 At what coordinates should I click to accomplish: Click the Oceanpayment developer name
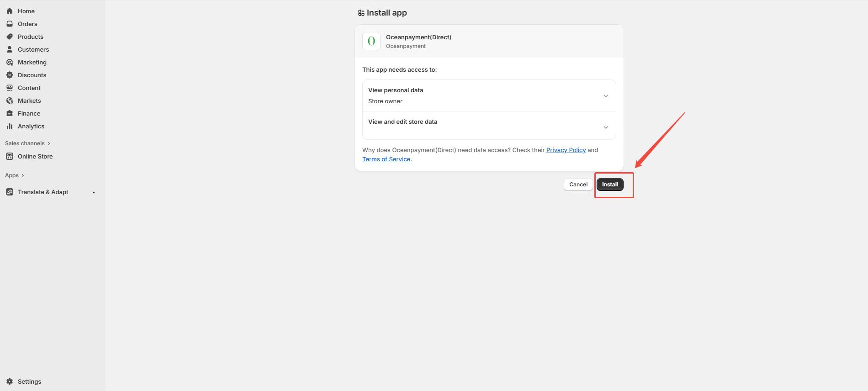(x=406, y=46)
